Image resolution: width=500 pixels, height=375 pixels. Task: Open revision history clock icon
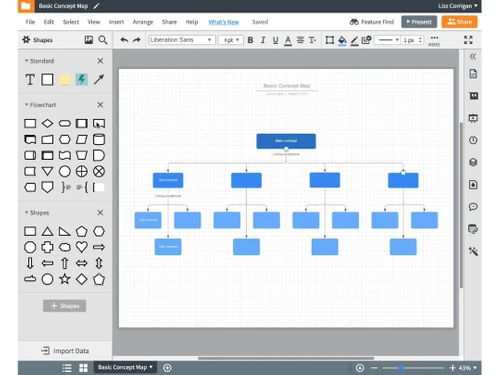point(473,140)
